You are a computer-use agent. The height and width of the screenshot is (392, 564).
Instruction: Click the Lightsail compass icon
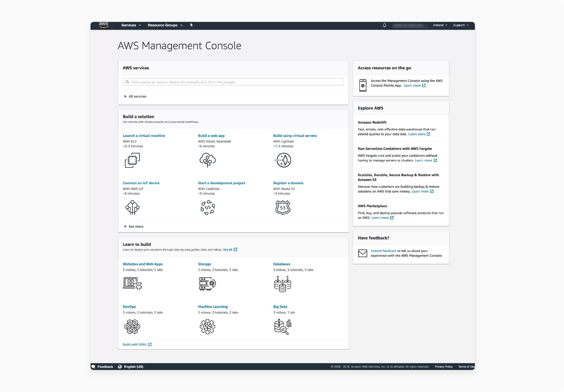[283, 160]
